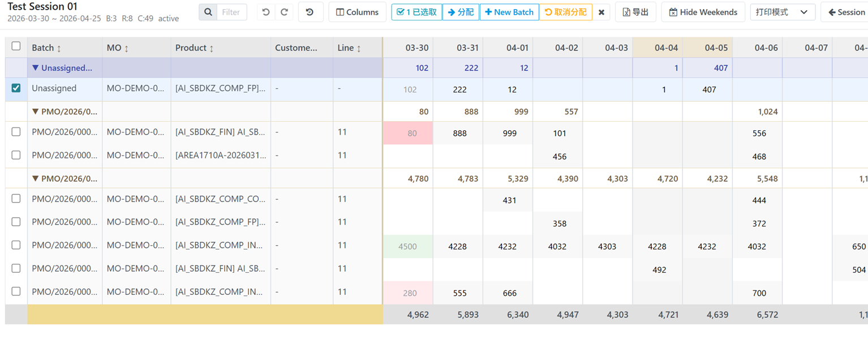Click the cell with value 4303 in product row
868x356 pixels.
click(608, 246)
